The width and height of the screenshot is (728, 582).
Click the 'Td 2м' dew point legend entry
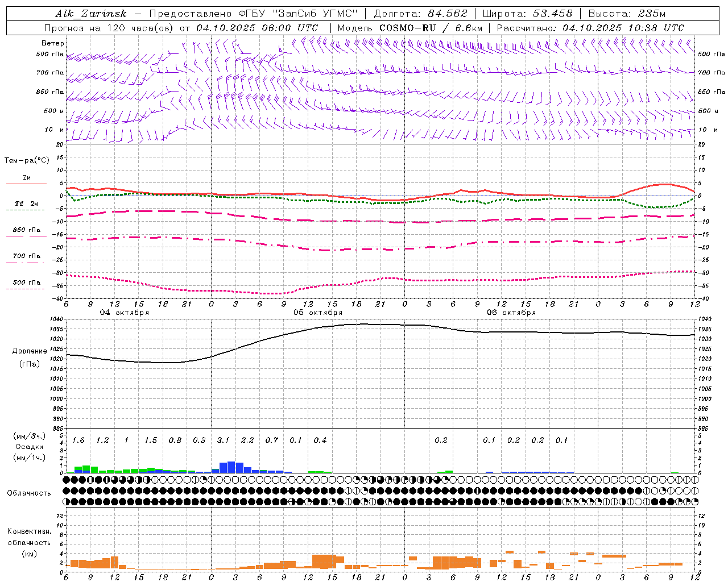pos(26,203)
